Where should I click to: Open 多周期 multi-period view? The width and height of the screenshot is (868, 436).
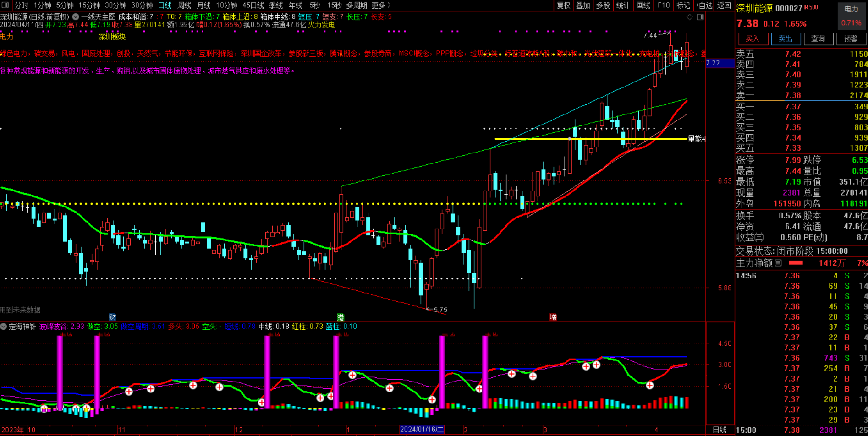pos(357,5)
